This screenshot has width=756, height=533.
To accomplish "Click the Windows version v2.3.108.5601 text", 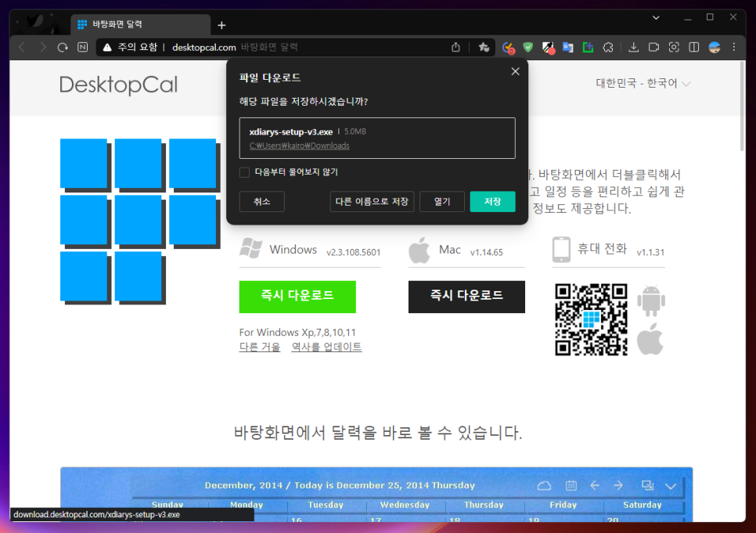I will [x=354, y=252].
